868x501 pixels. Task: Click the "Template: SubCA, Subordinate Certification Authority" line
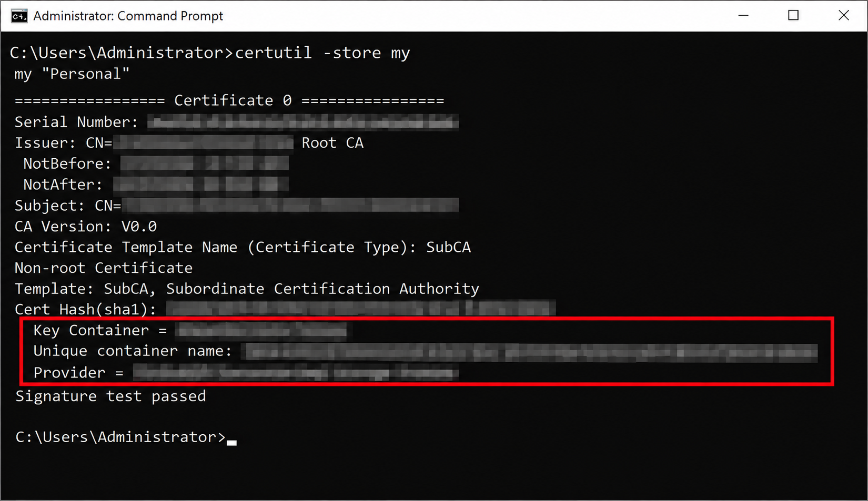coord(247,289)
